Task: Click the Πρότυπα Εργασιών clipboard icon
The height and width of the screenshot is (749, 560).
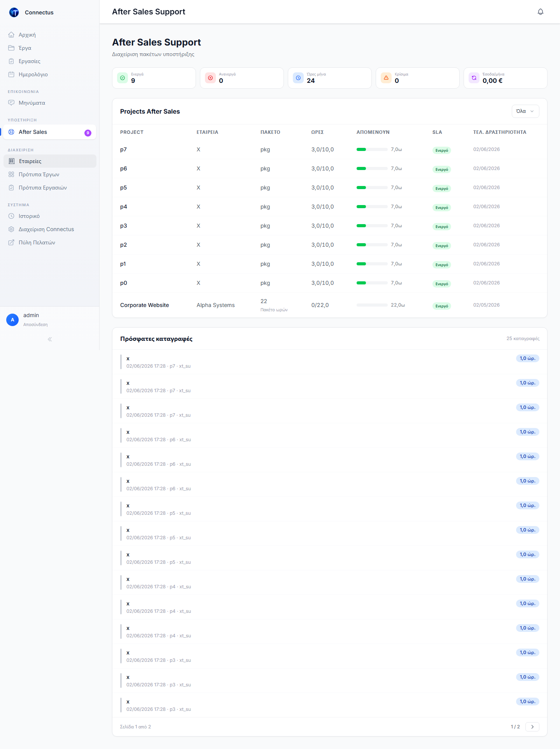Action: [11, 188]
